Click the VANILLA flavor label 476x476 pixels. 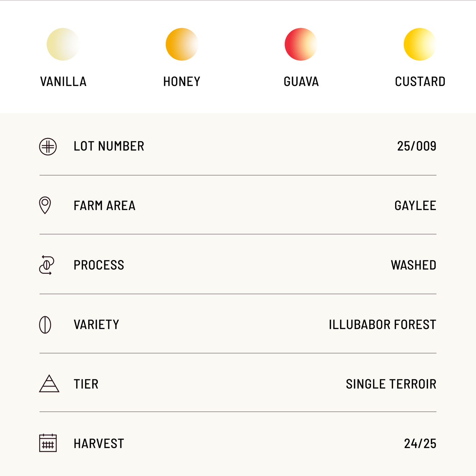click(x=63, y=82)
